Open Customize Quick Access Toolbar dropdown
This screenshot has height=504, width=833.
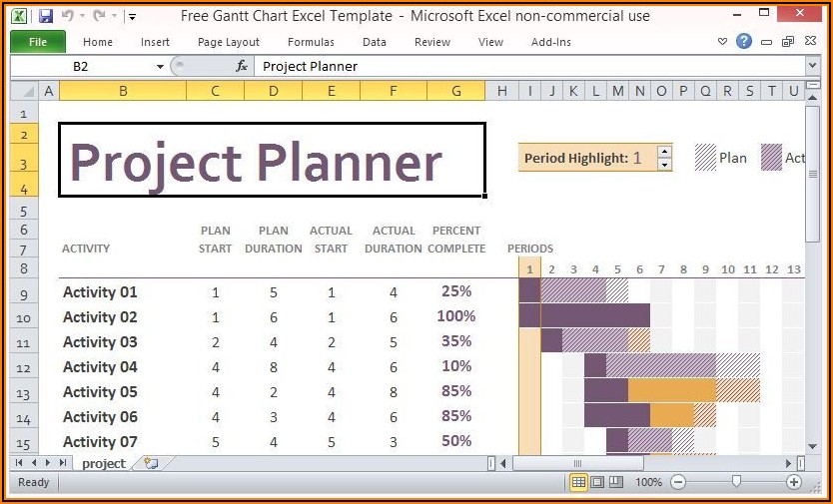133,17
